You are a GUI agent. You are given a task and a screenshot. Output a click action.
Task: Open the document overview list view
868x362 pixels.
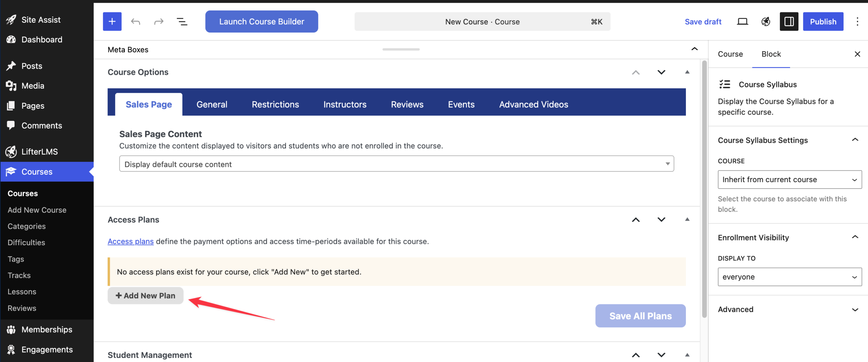182,22
